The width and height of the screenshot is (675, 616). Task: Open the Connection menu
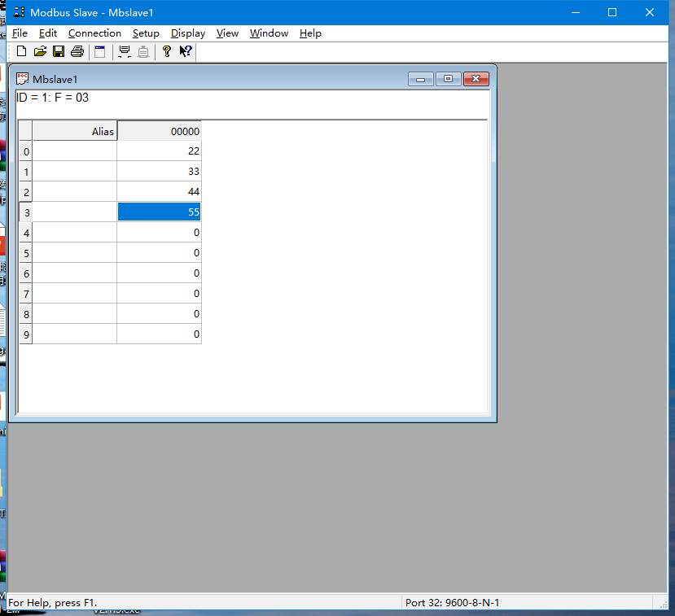(x=94, y=33)
